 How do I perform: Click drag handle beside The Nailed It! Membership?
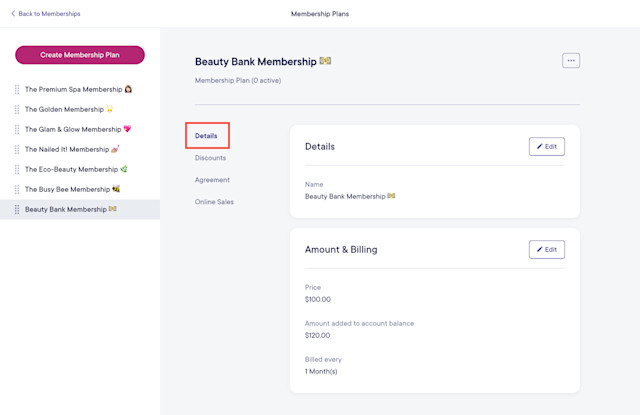pos(17,149)
